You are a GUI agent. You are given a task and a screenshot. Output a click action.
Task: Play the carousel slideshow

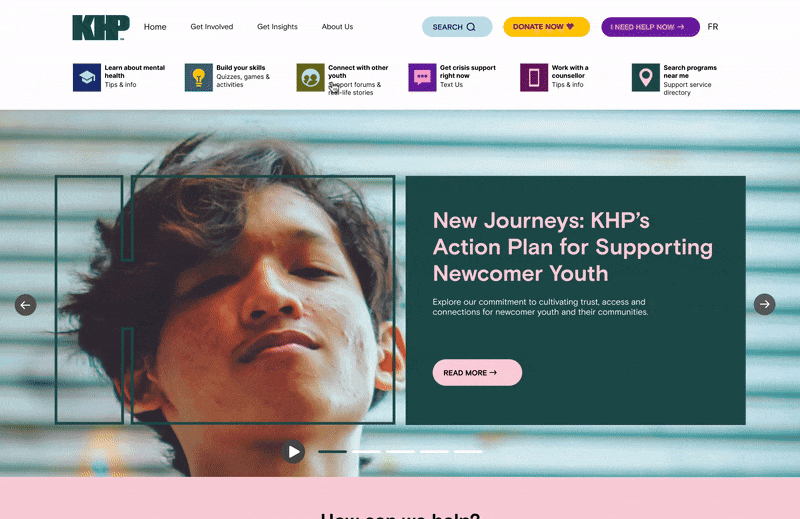tap(293, 452)
